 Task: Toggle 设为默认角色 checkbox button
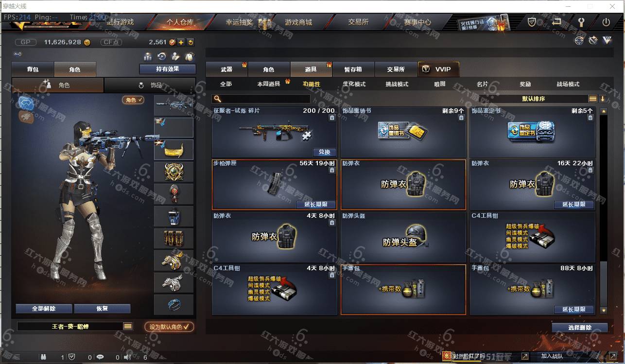[169, 327]
